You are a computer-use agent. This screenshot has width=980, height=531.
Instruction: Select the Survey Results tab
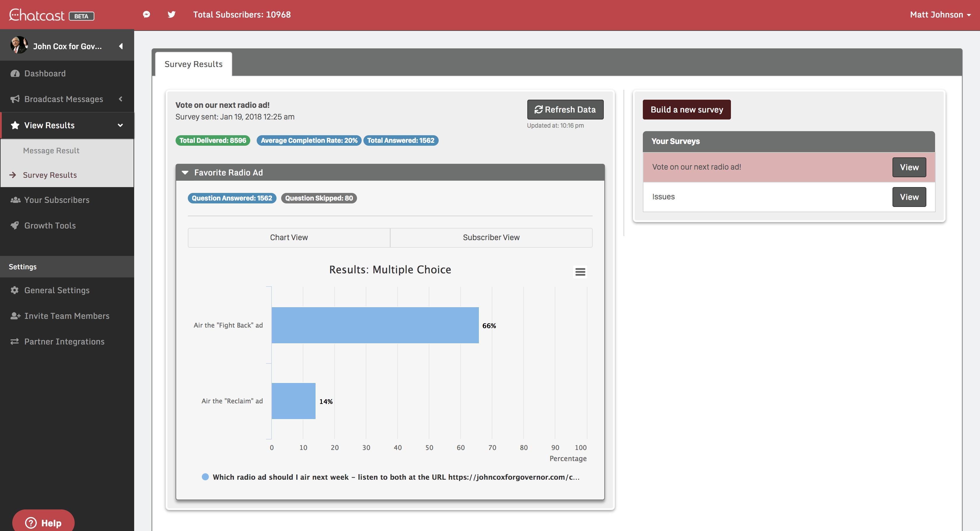coord(193,64)
